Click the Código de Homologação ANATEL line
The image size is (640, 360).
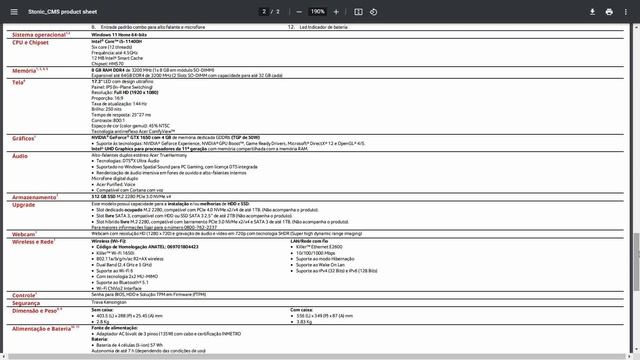tap(147, 247)
